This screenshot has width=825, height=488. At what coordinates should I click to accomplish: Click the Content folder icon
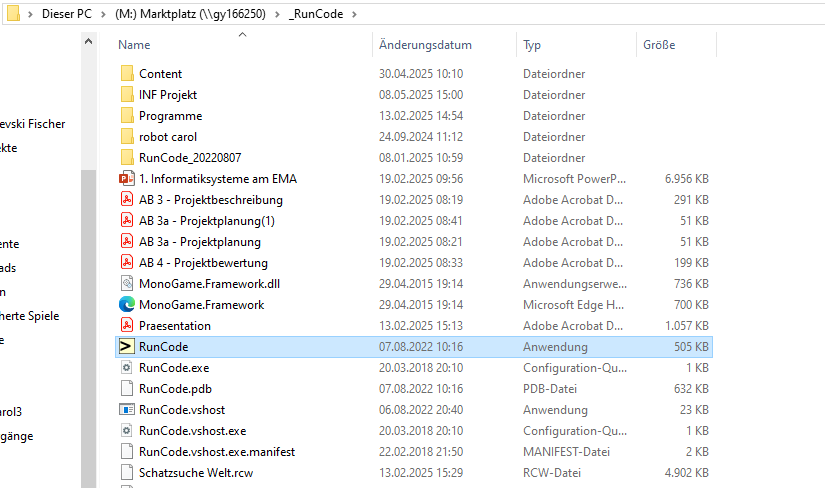point(127,74)
